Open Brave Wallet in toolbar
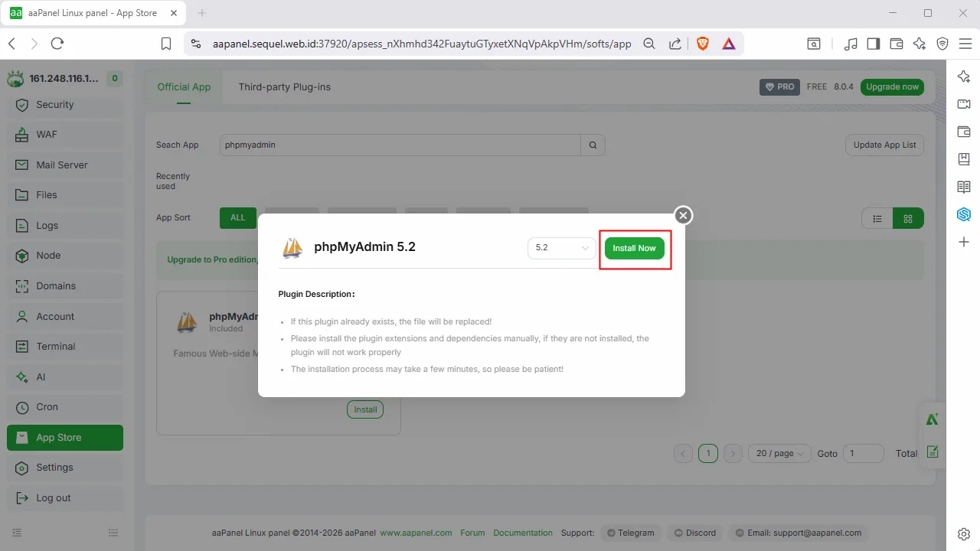Viewport: 980px width, 551px height. (897, 44)
